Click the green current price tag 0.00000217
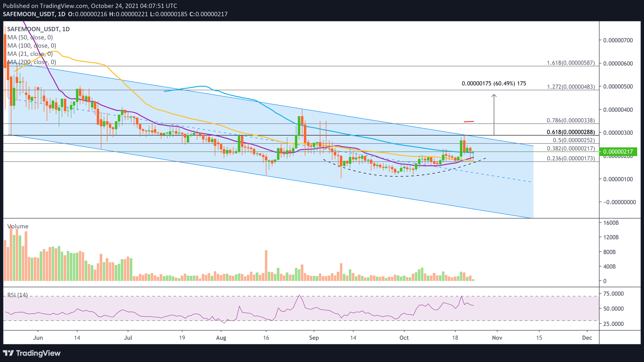 (618, 151)
